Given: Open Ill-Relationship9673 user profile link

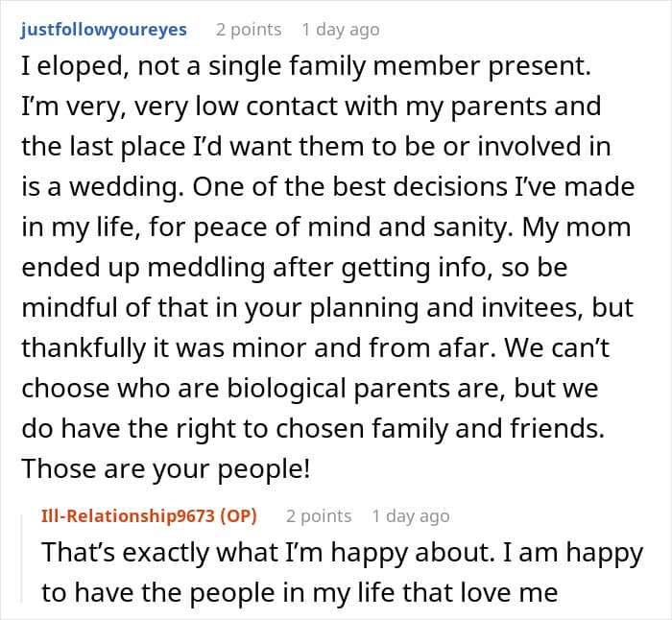Looking at the screenshot, I should [x=131, y=516].
